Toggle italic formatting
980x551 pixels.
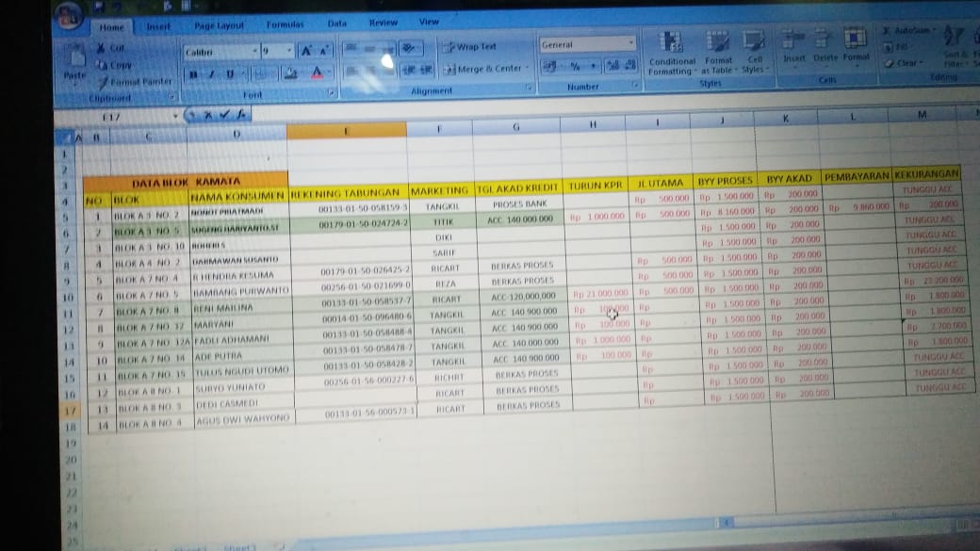211,74
